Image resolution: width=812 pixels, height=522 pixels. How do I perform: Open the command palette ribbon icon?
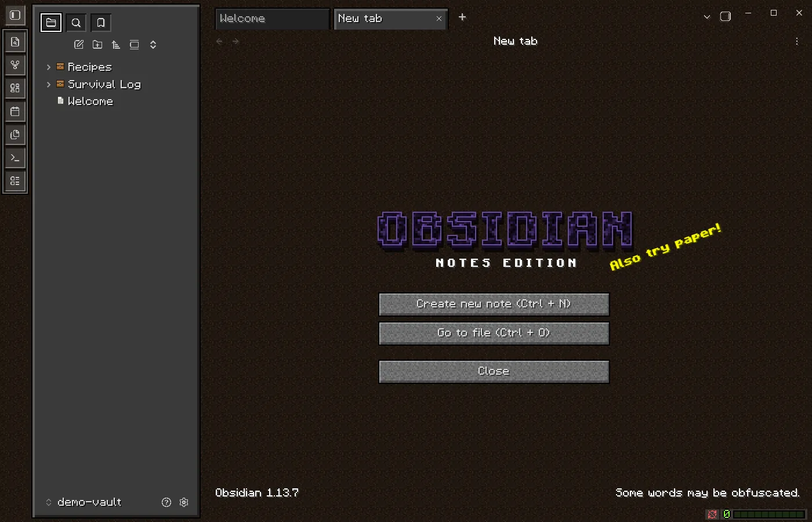click(15, 158)
